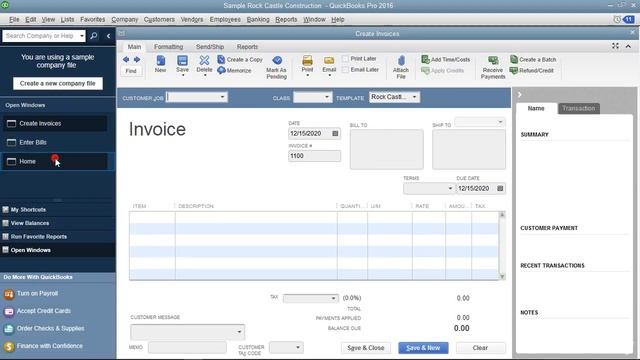Memorize this invoice
640x360 pixels.
tap(234, 70)
